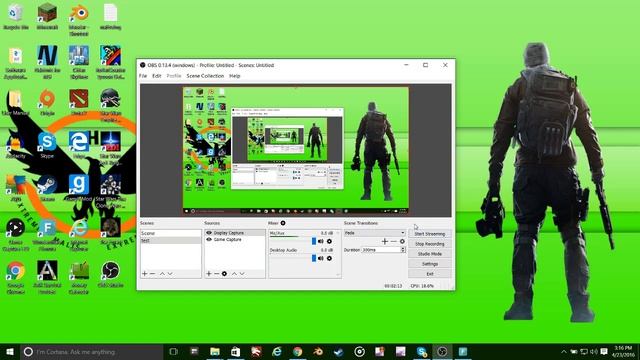Adjust the Mic/Aux volume slider handle
This screenshot has width=640, height=360.
(x=314, y=241)
